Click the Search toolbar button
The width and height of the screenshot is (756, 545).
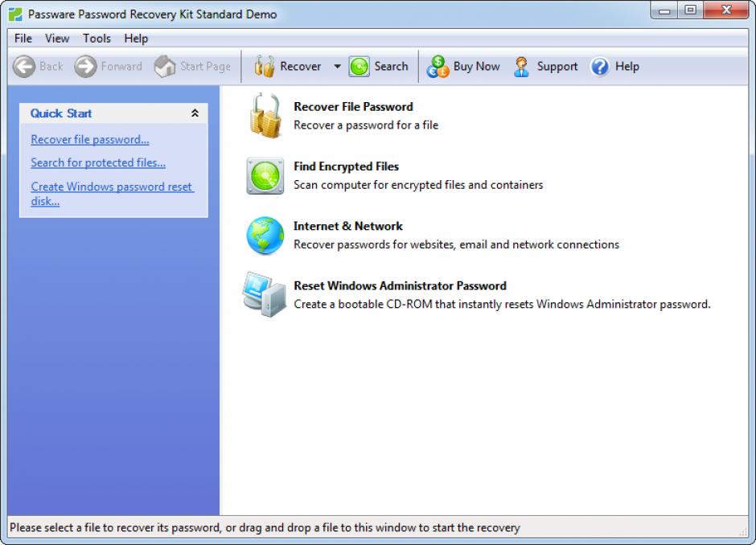[x=379, y=67]
